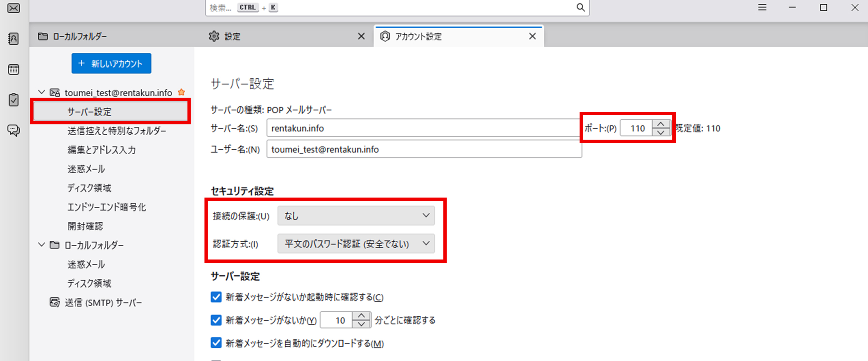The height and width of the screenshot is (361, 868).
Task: Open the 接続の保護 dropdown
Action: pos(356,216)
